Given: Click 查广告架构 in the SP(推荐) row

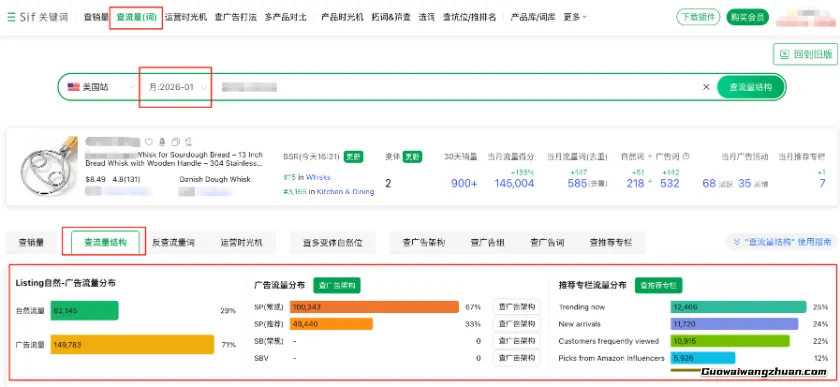Looking at the screenshot, I should click(x=516, y=324).
